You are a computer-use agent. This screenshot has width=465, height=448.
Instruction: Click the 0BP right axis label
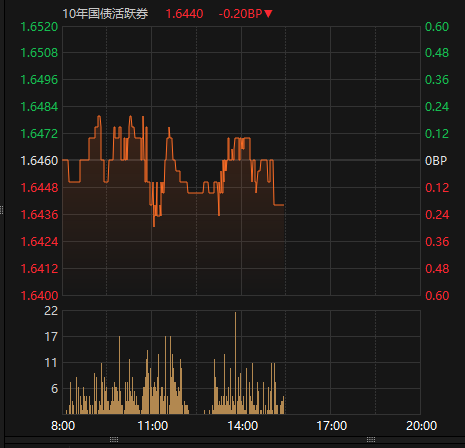436,161
